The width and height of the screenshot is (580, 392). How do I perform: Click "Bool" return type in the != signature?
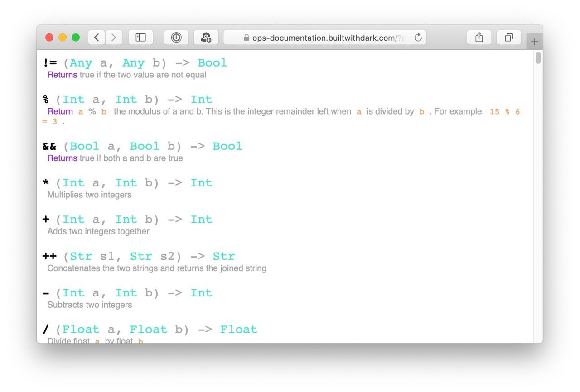click(x=212, y=63)
